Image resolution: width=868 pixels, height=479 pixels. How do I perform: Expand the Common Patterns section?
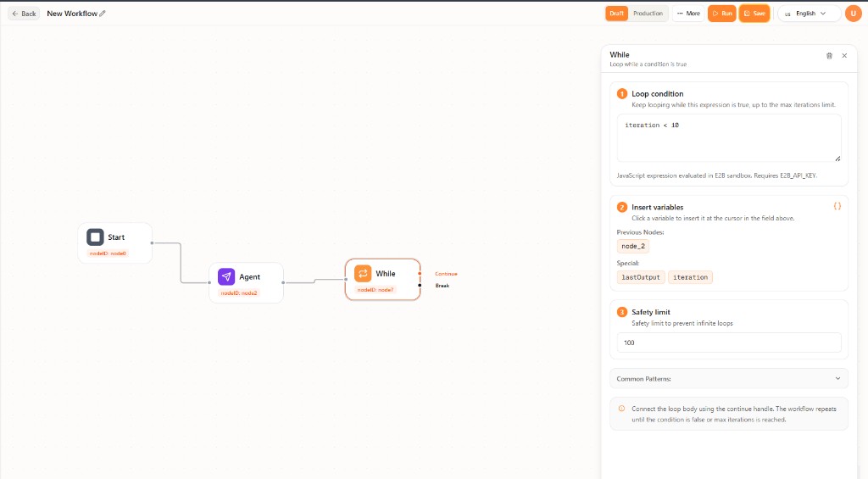pyautogui.click(x=728, y=379)
